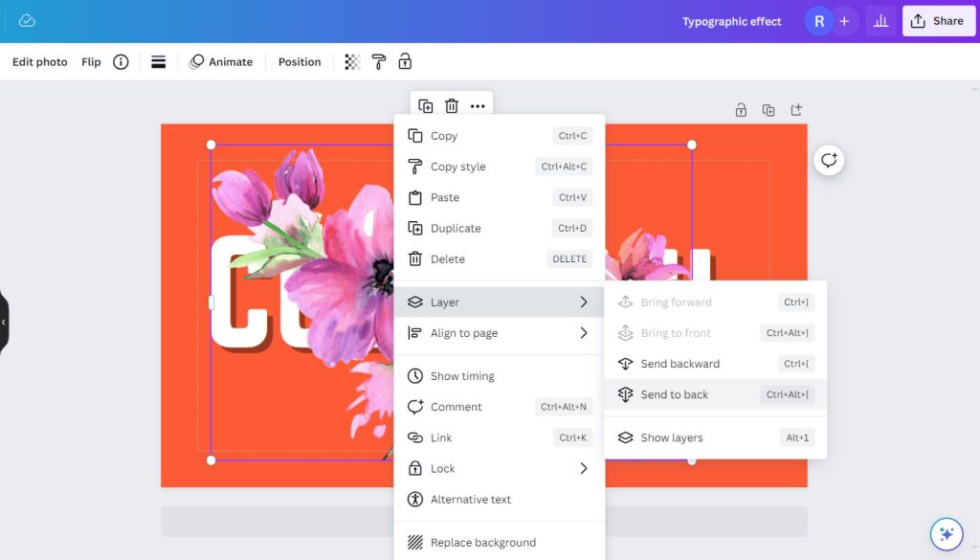This screenshot has height=560, width=980.
Task: Click the trash delete icon above selection
Action: coord(452,106)
